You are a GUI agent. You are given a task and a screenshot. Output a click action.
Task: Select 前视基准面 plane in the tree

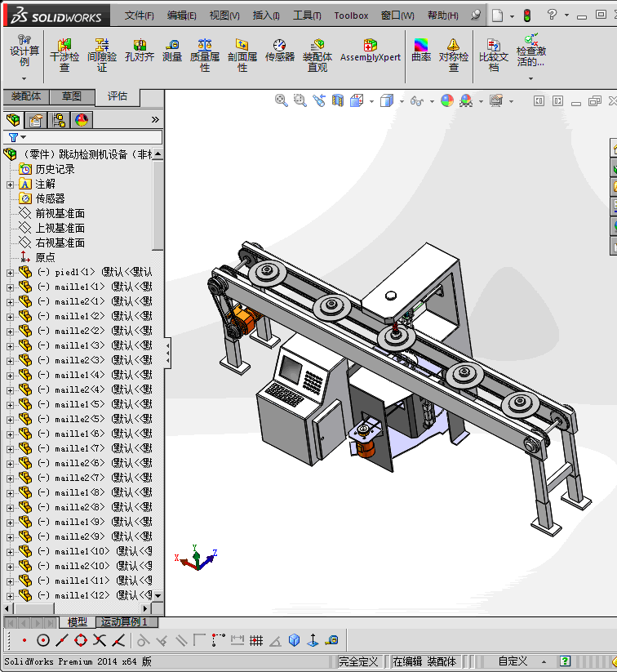(60, 213)
